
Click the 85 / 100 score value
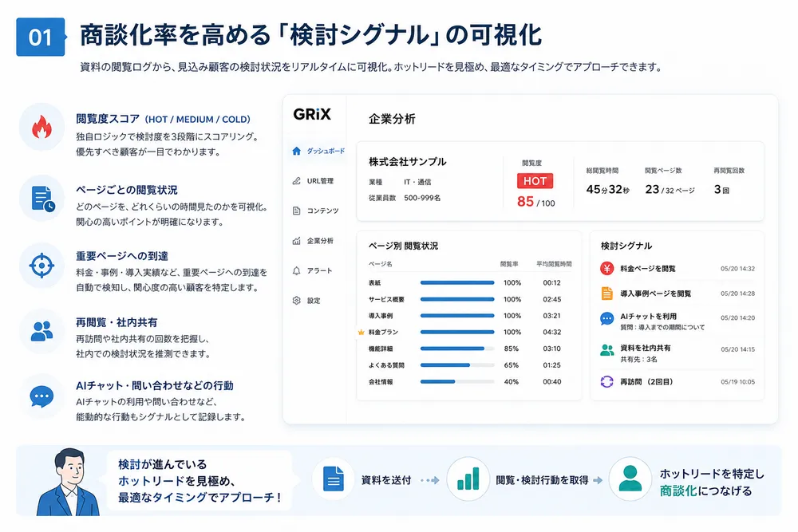pos(536,202)
